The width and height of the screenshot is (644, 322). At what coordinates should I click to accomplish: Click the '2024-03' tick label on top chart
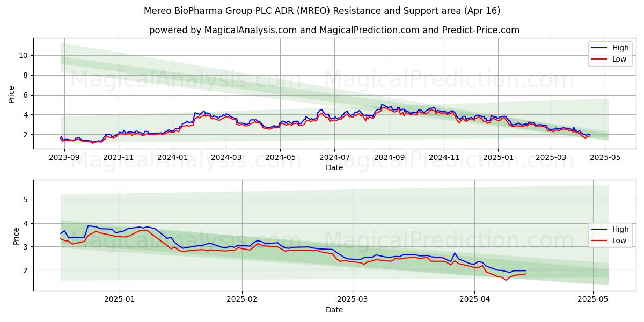pyautogui.click(x=225, y=158)
